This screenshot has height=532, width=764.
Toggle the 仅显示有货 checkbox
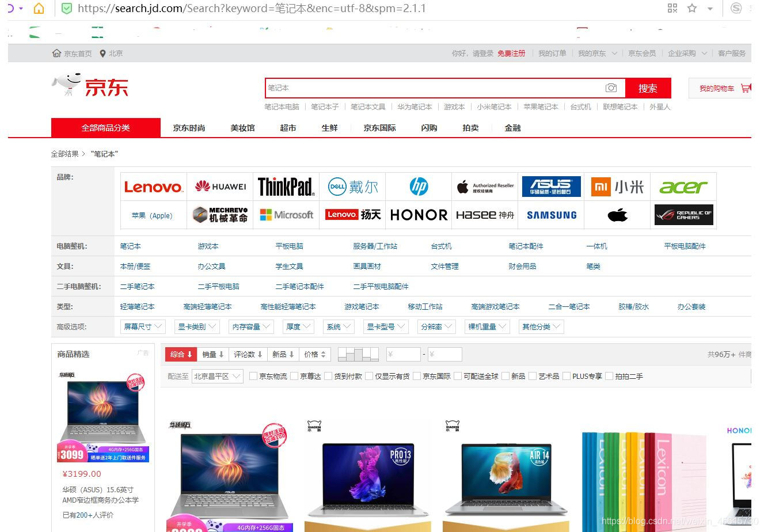coord(369,377)
